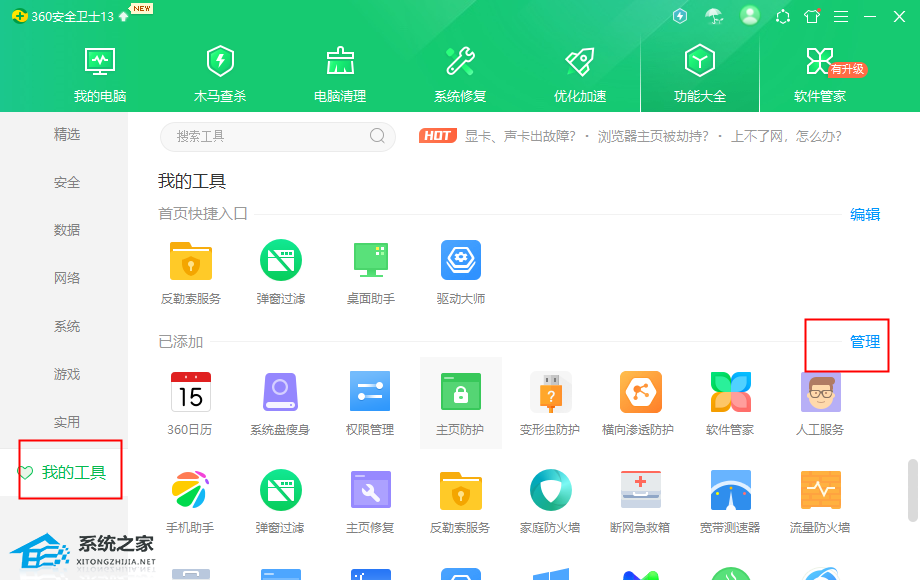This screenshot has width=920, height=580.
Task: Click the 搜索工具 search field
Action: 270,136
